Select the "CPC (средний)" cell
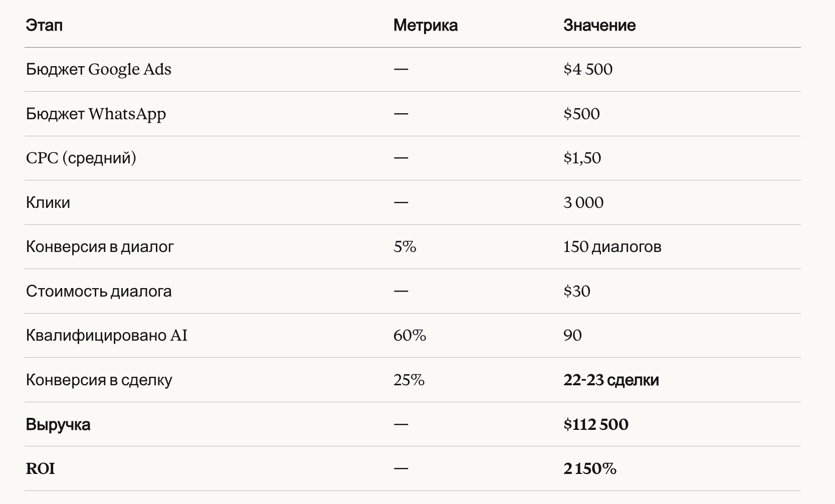The width and height of the screenshot is (835, 504). pos(81,158)
